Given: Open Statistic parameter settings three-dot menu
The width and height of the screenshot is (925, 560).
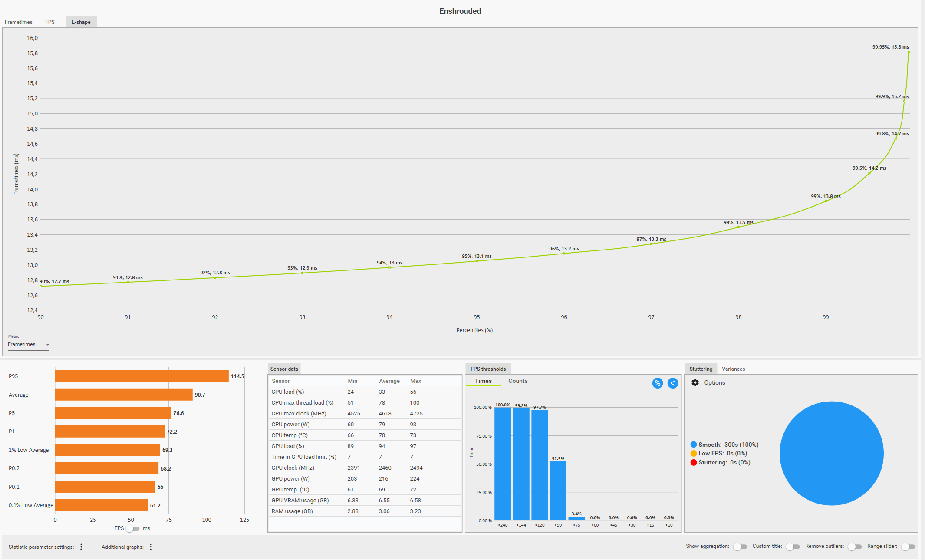Looking at the screenshot, I should coord(81,547).
